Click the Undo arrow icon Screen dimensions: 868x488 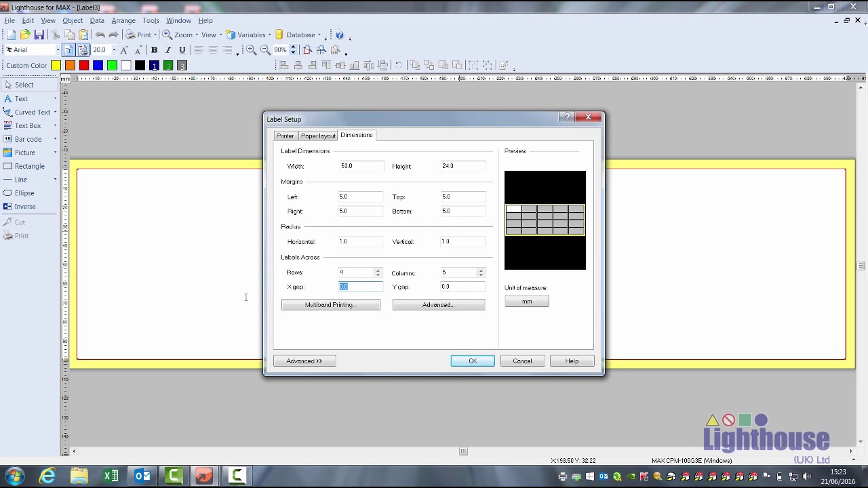(100, 35)
